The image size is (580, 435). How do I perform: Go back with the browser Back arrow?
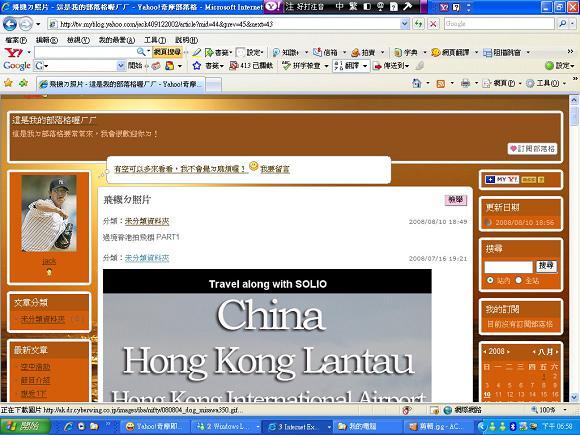pos(10,24)
